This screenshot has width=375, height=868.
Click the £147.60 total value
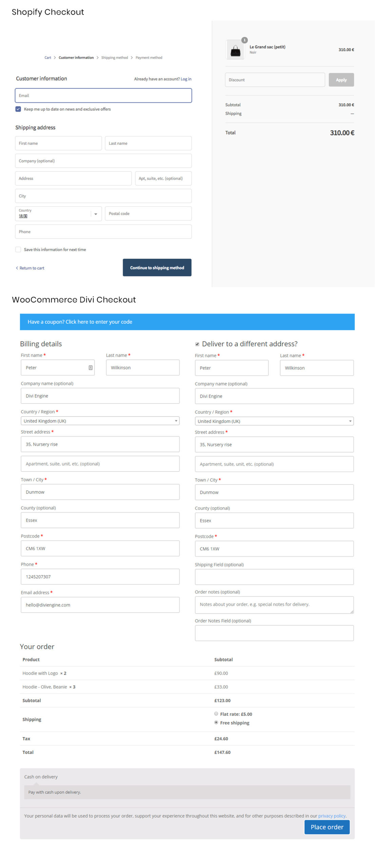tap(222, 752)
